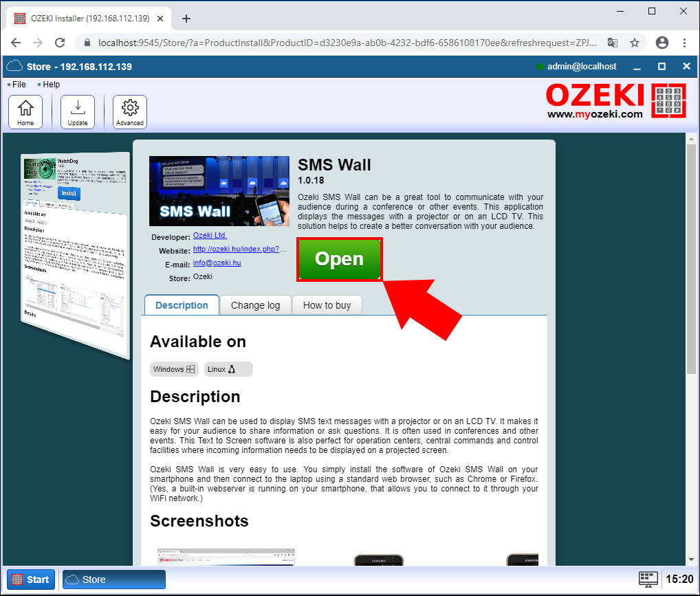Click the info@ozeki.hu email link
The image size is (700, 596).
pos(217,263)
